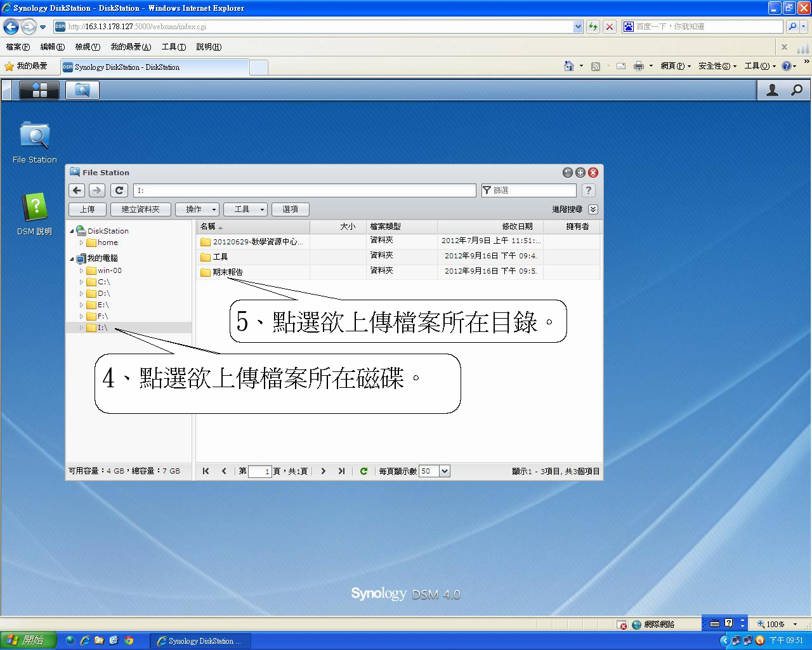Click the IE print icon
812x650 pixels.
pos(639,66)
